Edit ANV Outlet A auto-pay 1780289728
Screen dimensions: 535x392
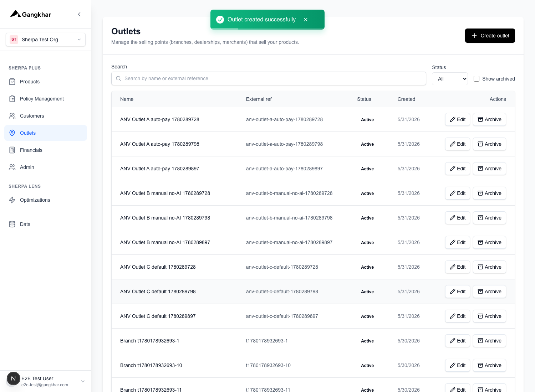click(x=458, y=119)
